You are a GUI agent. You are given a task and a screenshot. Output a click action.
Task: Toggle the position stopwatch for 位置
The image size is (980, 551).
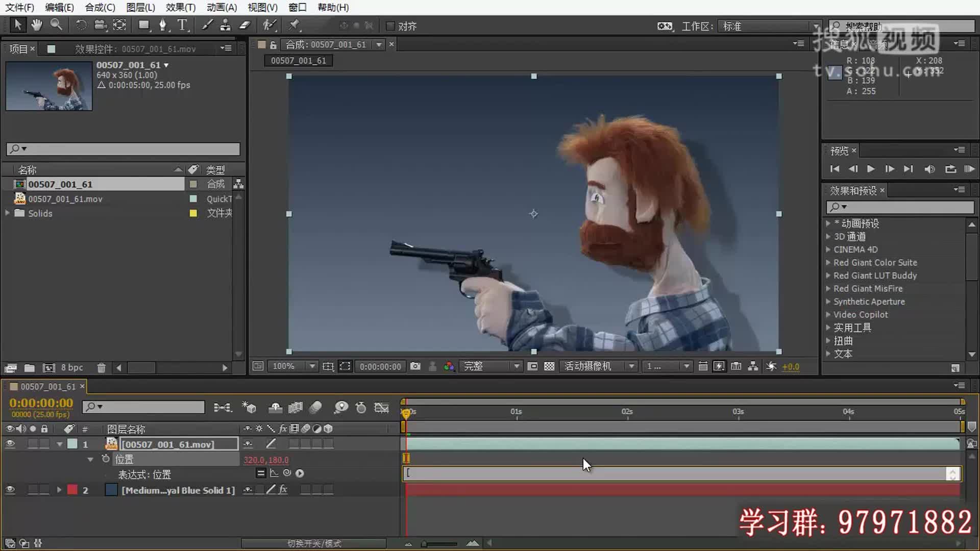pos(106,459)
